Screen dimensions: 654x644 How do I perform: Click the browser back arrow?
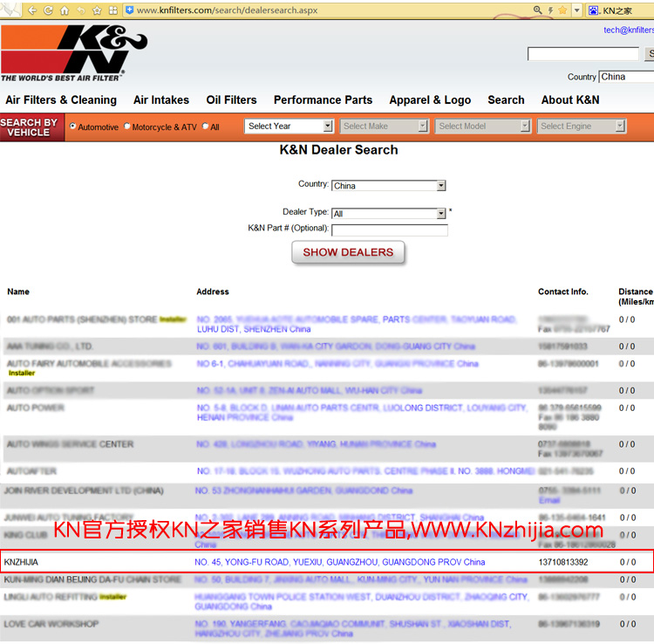[32, 10]
